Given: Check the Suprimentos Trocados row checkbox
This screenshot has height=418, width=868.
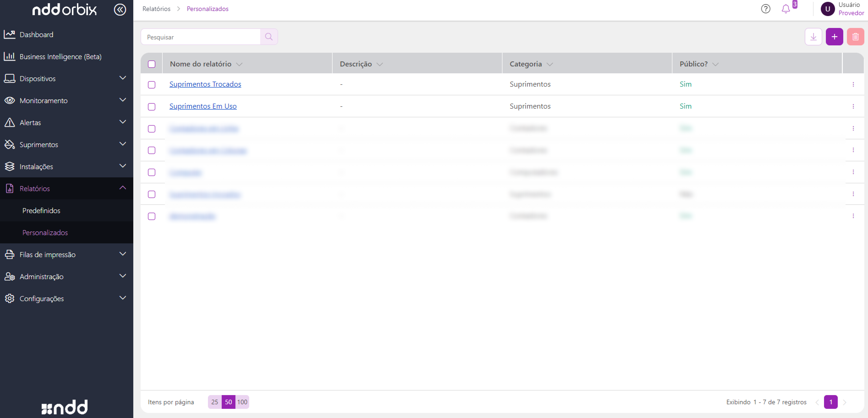Looking at the screenshot, I should [x=152, y=85].
